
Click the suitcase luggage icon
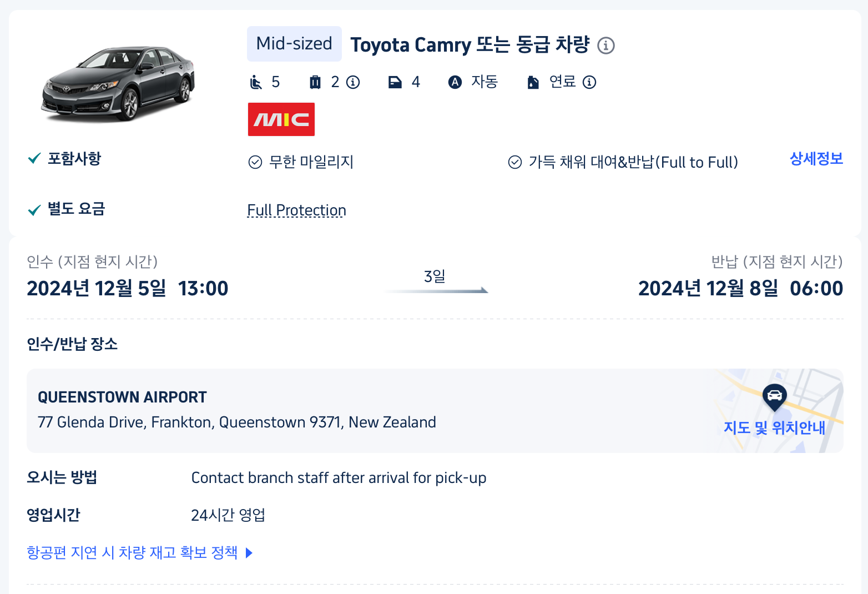pos(315,82)
